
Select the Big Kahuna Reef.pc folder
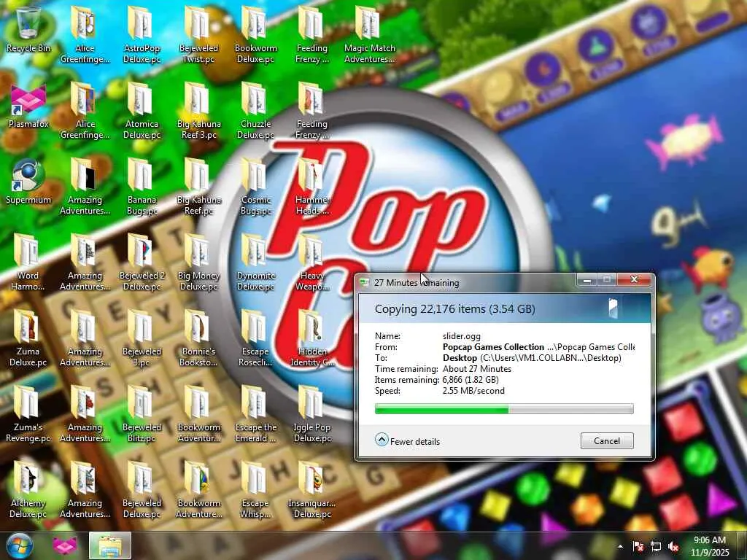(x=198, y=186)
